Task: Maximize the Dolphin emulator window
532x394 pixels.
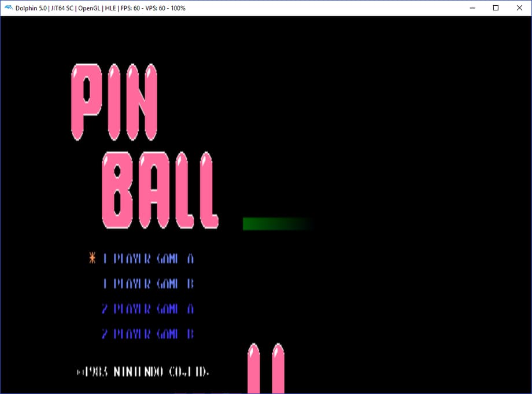Action: tap(496, 8)
